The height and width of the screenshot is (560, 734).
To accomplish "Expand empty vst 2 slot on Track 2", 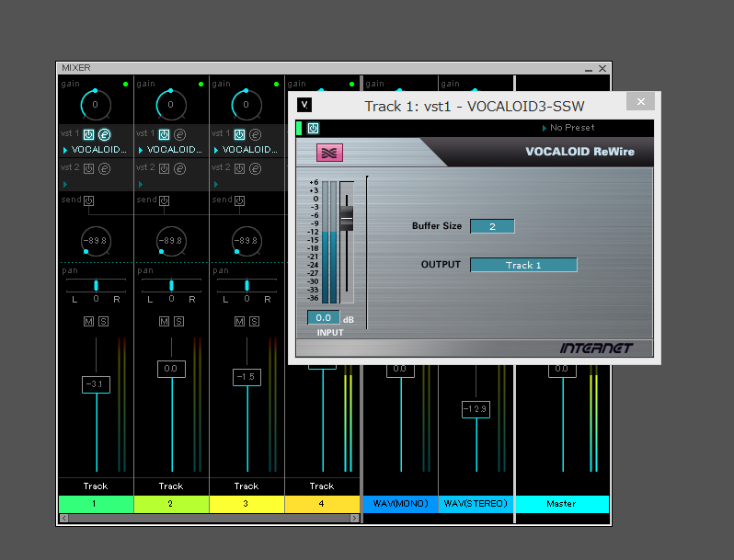I will tap(141, 184).
